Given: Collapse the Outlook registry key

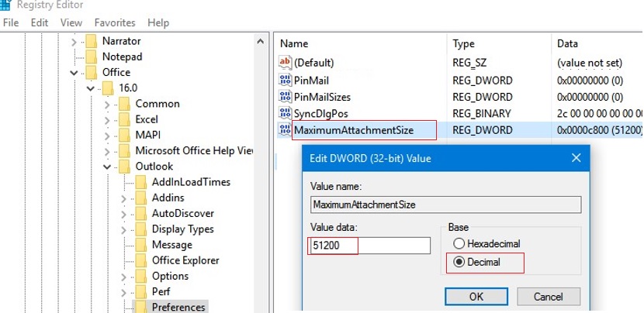Looking at the screenshot, I should click(x=108, y=167).
